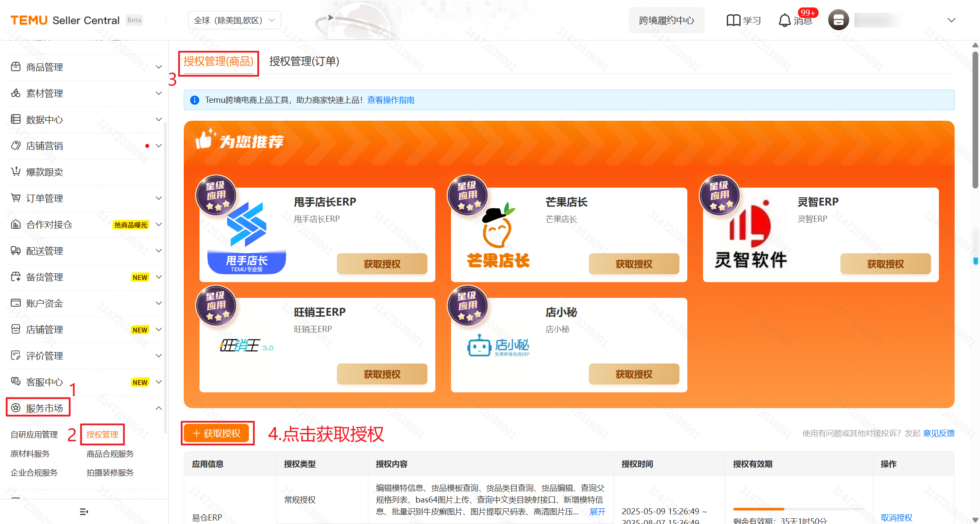This screenshot has height=524, width=980.
Task: Click the 意见反馈 link
Action: 939,433
